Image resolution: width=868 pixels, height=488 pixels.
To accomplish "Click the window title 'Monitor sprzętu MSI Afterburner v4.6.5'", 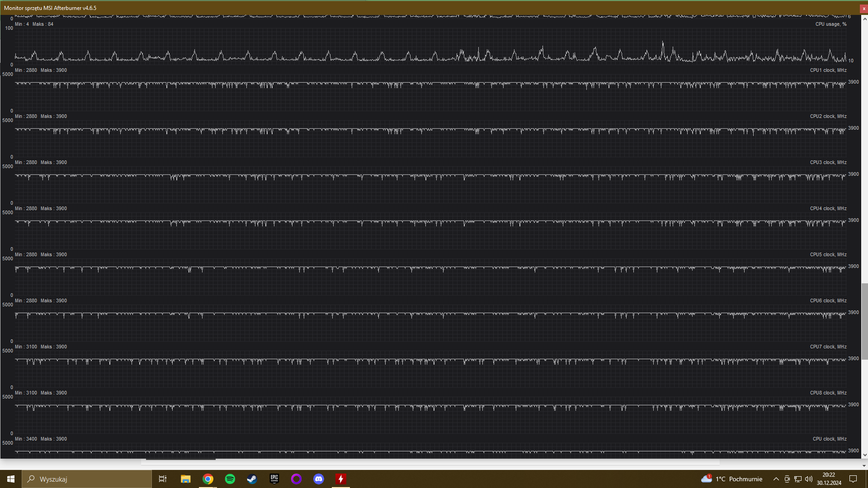I will [x=50, y=8].
